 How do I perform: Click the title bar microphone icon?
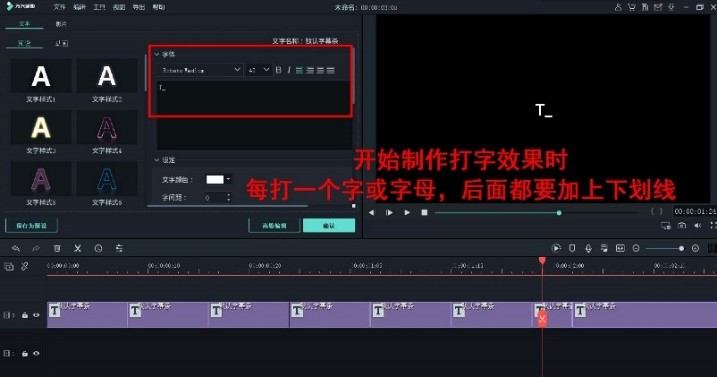pyautogui.click(x=671, y=7)
